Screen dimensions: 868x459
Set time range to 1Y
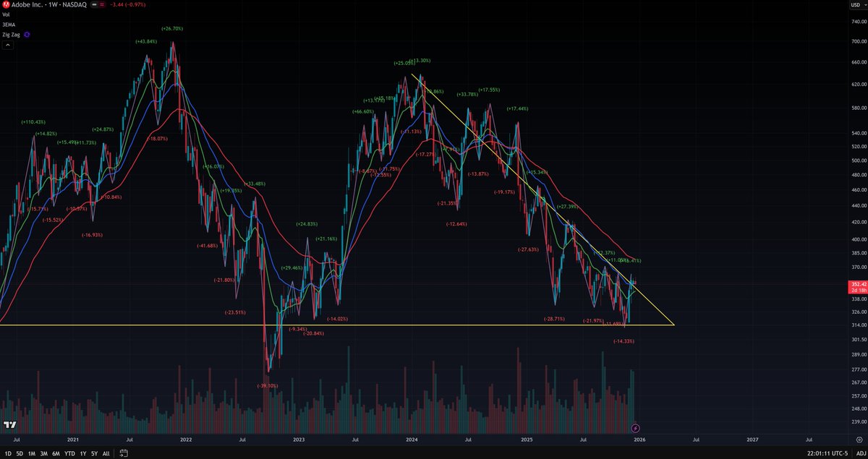point(83,453)
